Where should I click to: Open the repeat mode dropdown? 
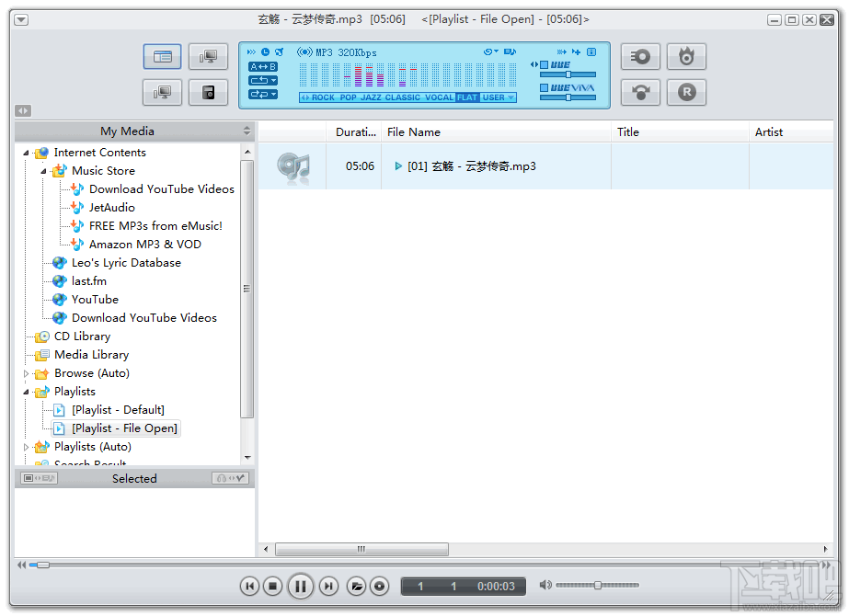click(263, 80)
